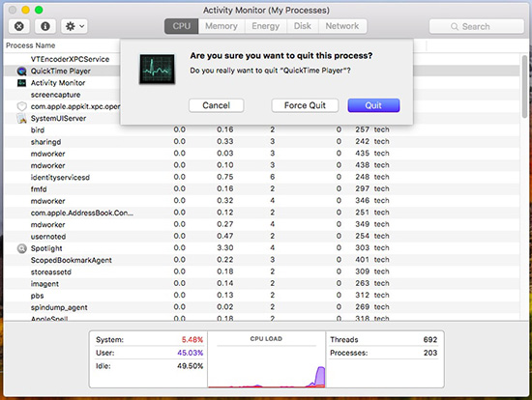Screen dimensions: 532x400
Task: Select the screencapture process
Action: click(56, 95)
